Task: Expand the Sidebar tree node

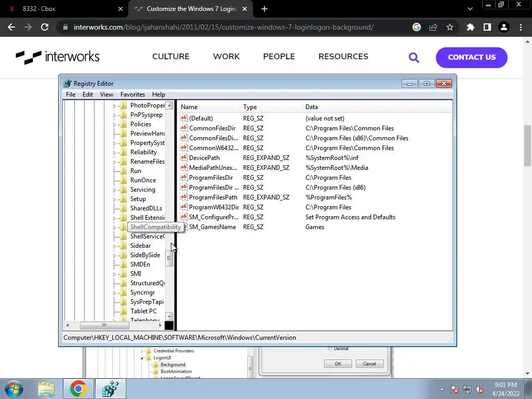Action: (115, 246)
